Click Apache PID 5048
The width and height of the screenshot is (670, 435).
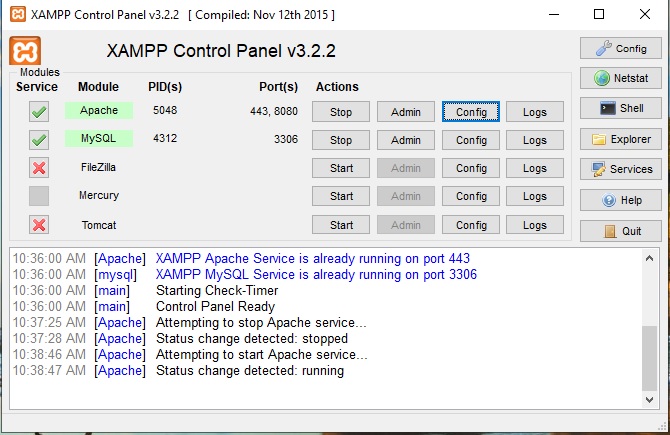[165, 110]
